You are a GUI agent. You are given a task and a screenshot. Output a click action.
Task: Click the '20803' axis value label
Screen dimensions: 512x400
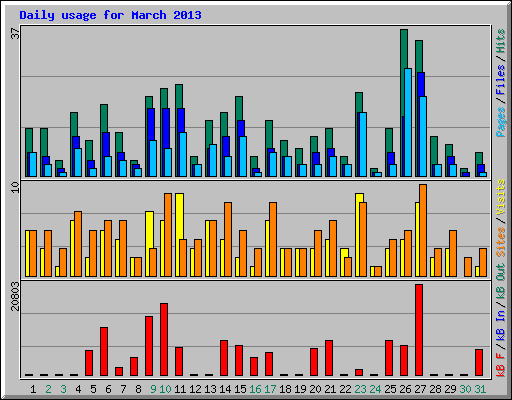15,296
